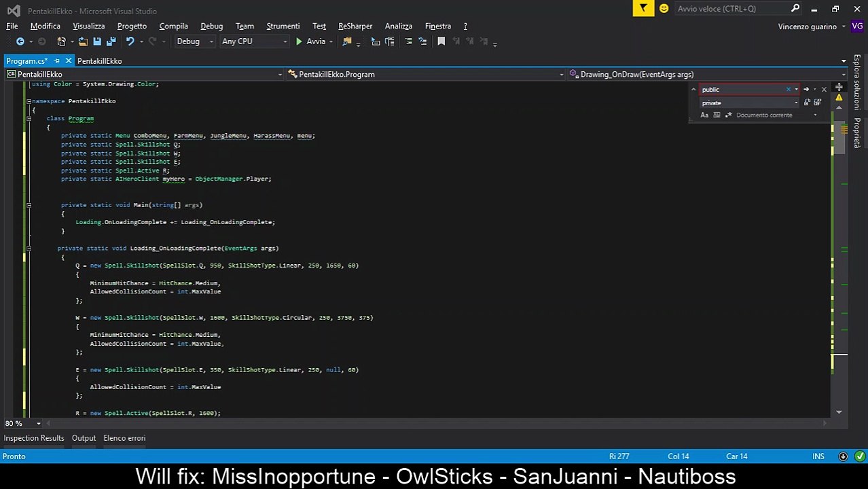Open the Esplora soluzioni side panel
868x489 pixels.
[x=857, y=82]
